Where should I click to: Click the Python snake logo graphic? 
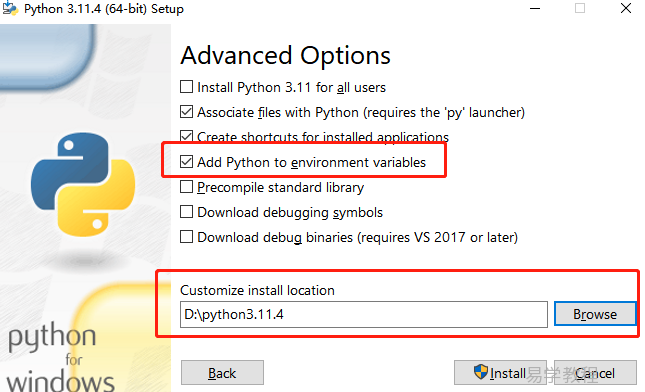[83, 184]
